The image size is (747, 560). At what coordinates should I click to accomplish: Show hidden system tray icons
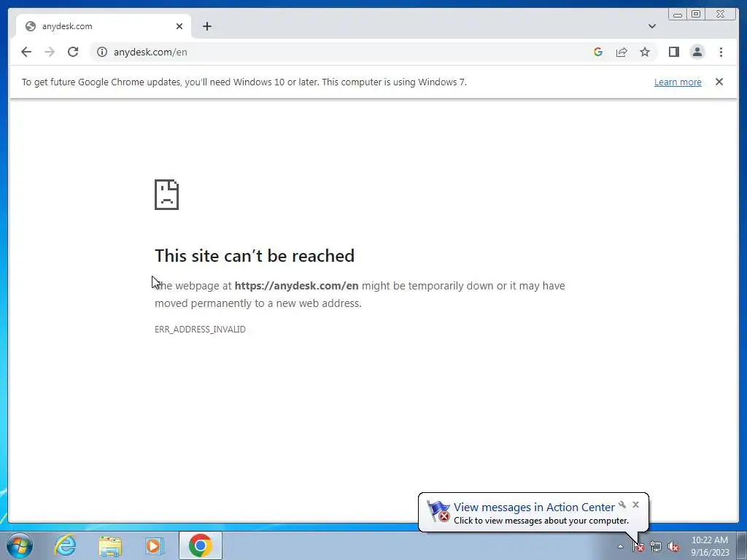620,546
